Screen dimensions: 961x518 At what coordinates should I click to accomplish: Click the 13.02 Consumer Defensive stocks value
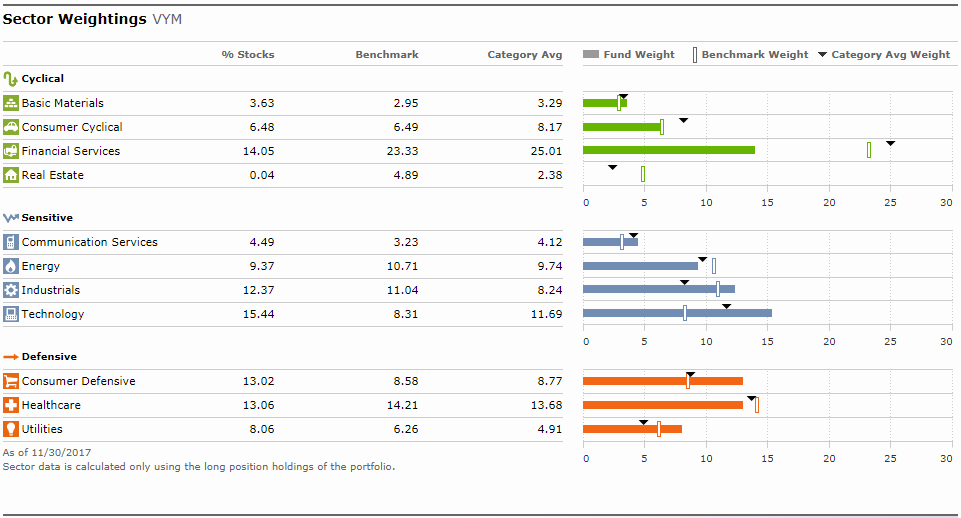(x=259, y=381)
